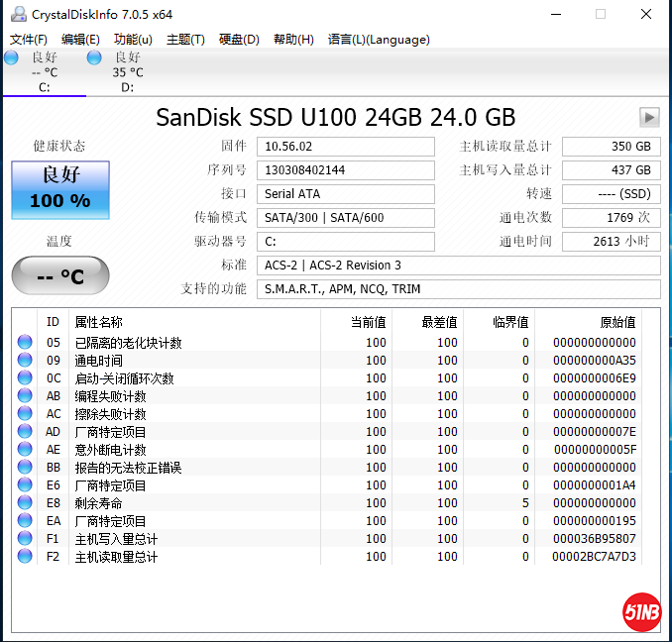The height and width of the screenshot is (642, 672).
Task: Click the CrystalDiskInfo title bar app icon
Action: 15,14
